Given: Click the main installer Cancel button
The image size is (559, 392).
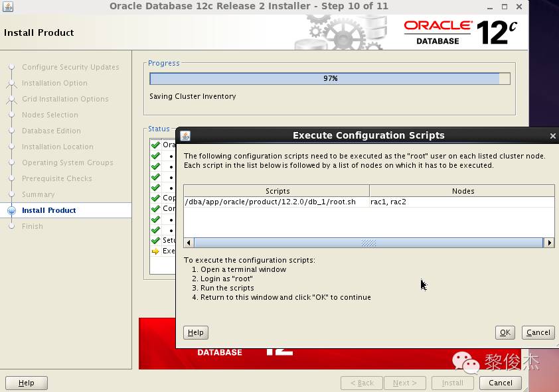Looking at the screenshot, I should (500, 383).
